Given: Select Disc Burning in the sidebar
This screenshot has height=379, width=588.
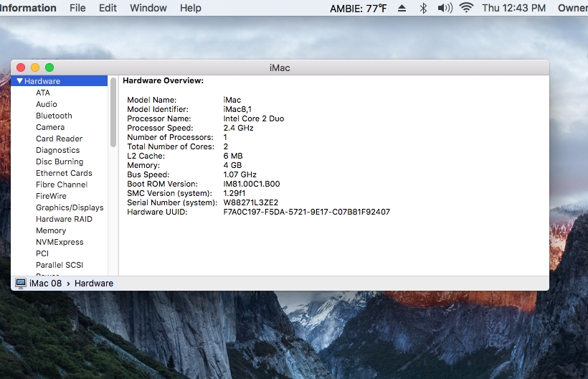Looking at the screenshot, I should click(60, 162).
